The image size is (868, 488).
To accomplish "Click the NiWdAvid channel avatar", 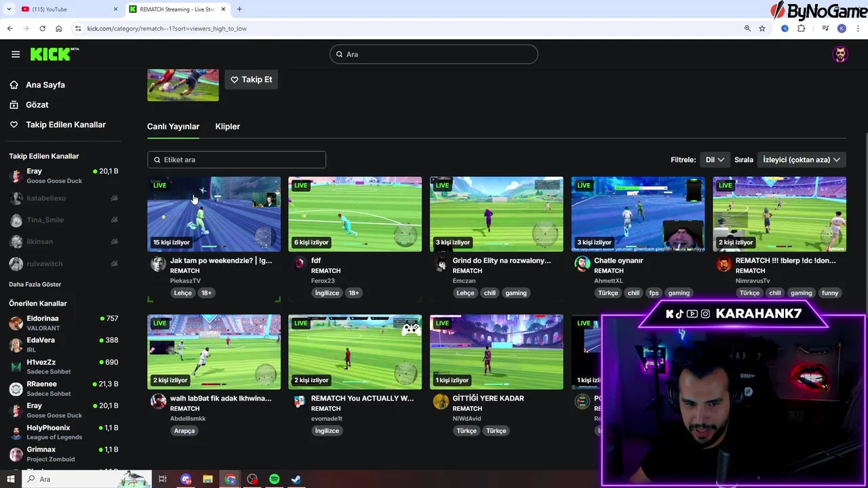I will point(441,401).
